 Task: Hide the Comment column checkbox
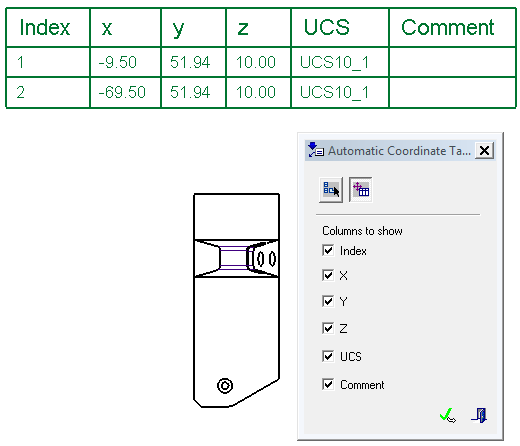click(x=328, y=384)
